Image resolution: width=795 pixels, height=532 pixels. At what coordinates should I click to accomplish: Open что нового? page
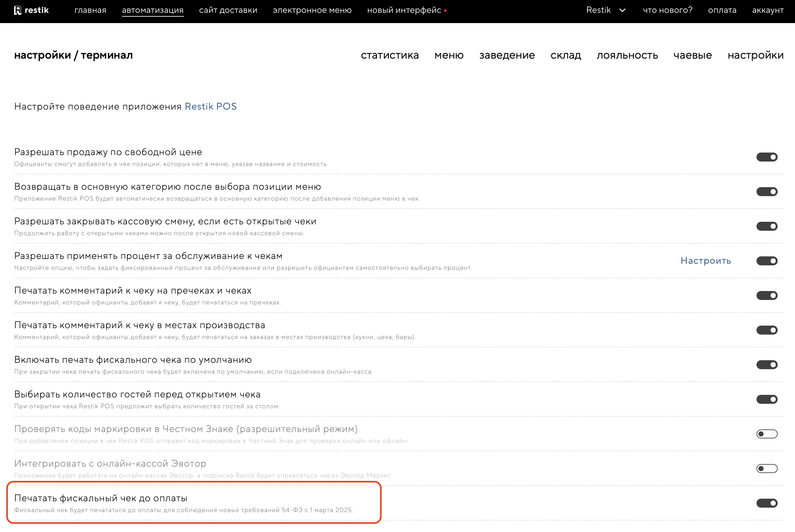click(x=667, y=11)
